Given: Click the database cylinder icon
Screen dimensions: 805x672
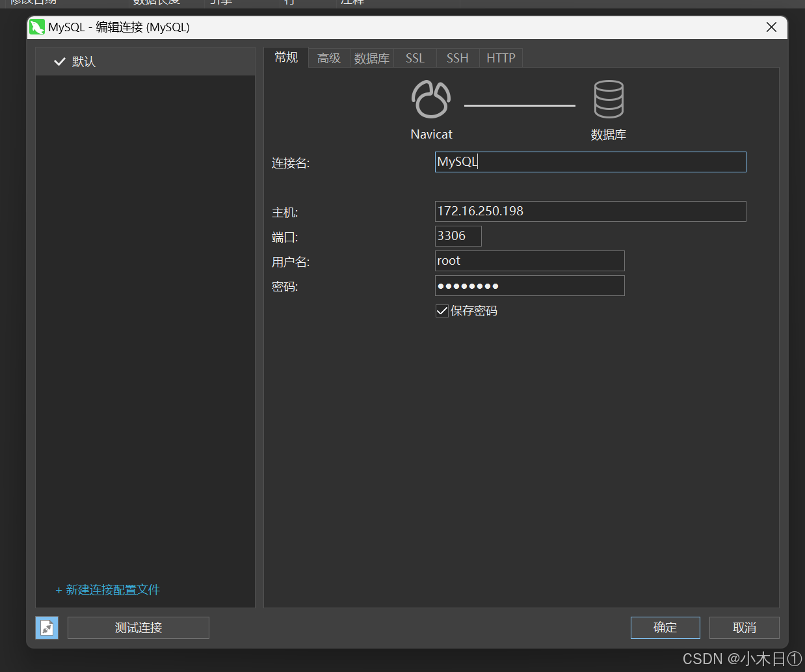Looking at the screenshot, I should point(609,99).
